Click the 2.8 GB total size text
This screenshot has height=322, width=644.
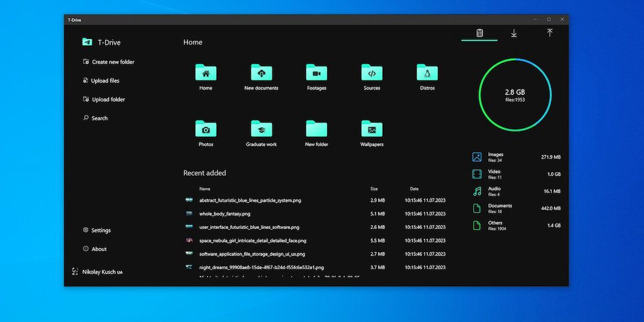[x=514, y=92]
